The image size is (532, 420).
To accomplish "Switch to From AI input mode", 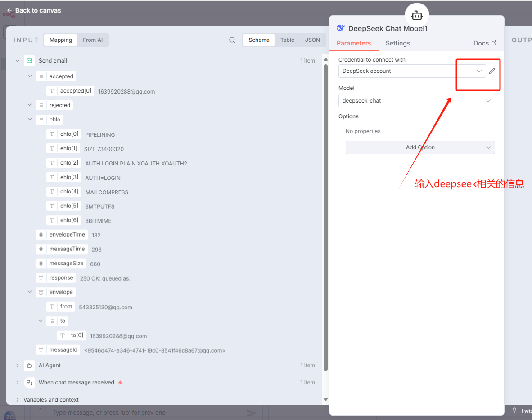I will [93, 40].
